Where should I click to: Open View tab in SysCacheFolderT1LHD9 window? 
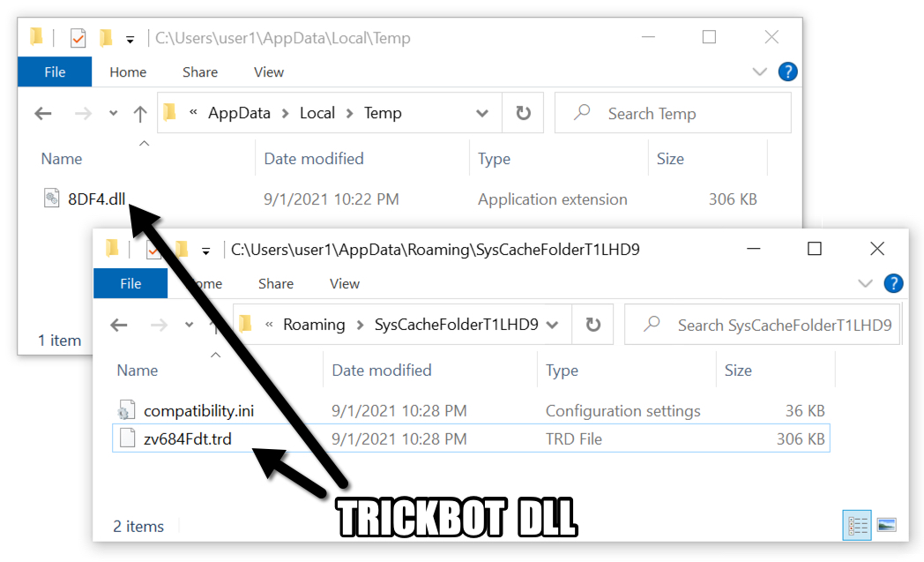[x=345, y=284]
